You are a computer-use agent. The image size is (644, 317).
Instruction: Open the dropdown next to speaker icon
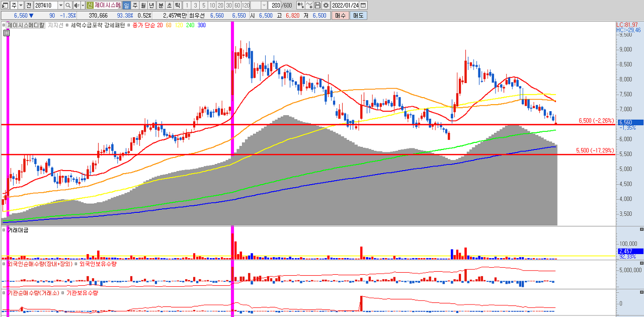click(83, 6)
